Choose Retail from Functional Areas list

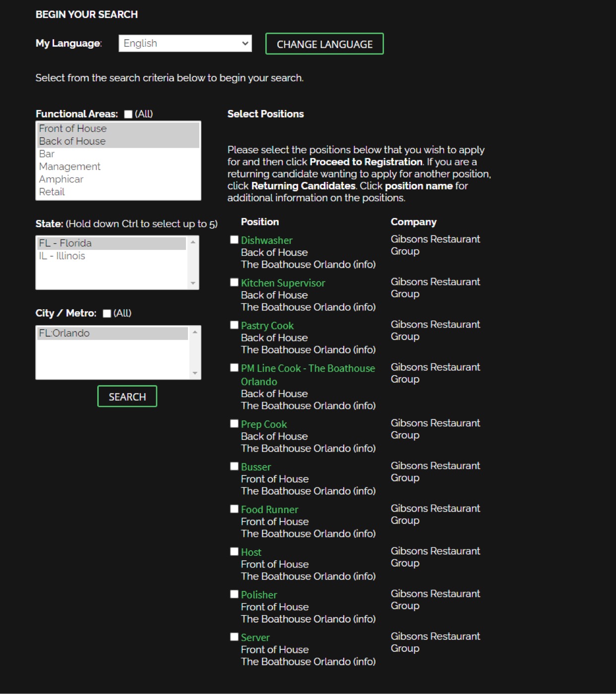pos(52,192)
